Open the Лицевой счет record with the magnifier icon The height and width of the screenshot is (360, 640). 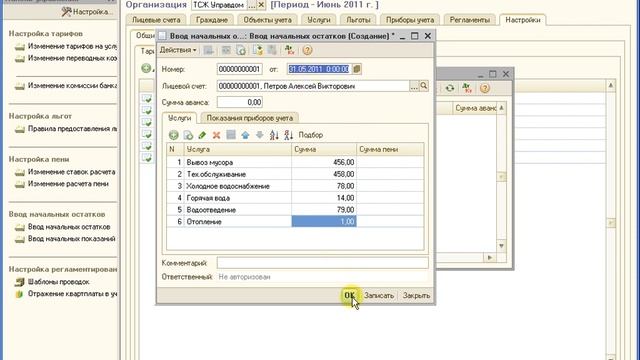(424, 86)
